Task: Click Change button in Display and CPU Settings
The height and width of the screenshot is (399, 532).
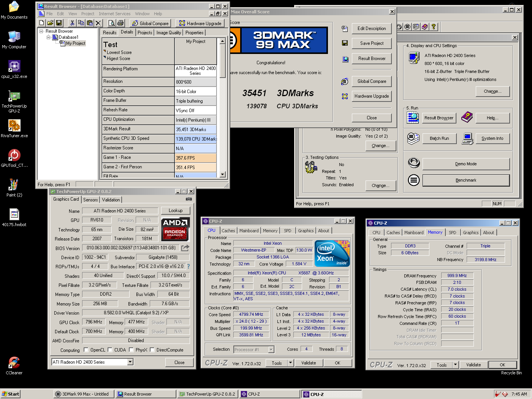Action: coord(492,91)
